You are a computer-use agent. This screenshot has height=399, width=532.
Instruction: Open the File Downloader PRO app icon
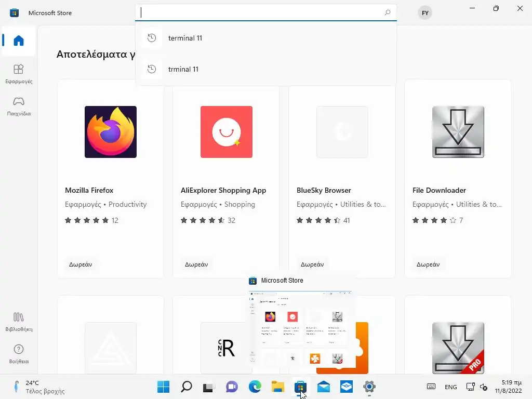click(458, 348)
